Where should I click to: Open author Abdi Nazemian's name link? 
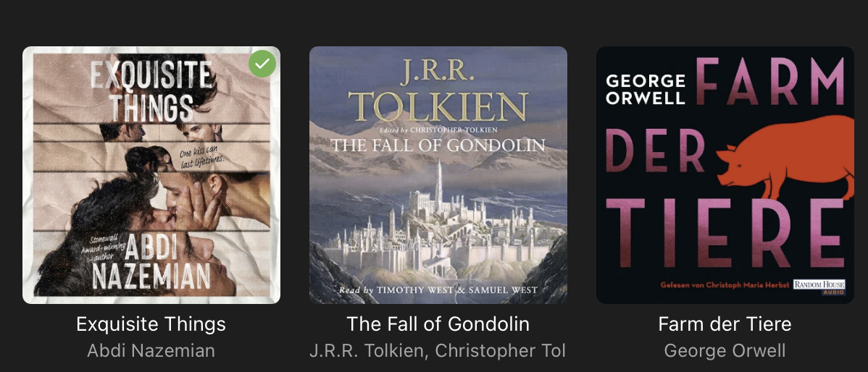pos(151,351)
